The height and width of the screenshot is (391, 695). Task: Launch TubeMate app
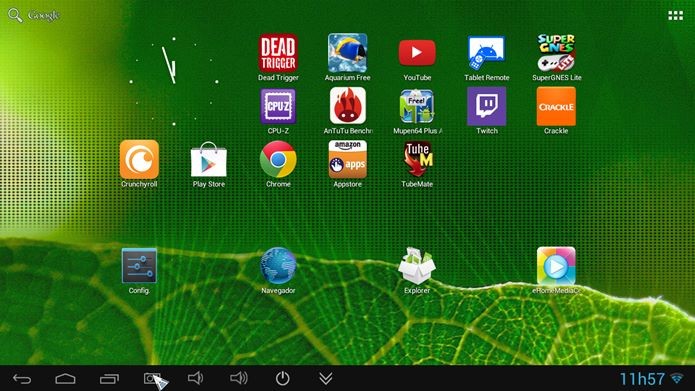(417, 160)
